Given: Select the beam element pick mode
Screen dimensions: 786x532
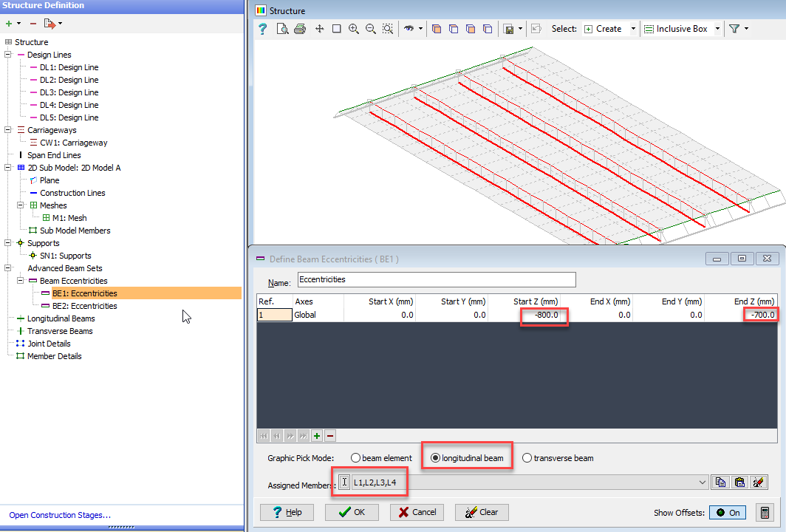Looking at the screenshot, I should [x=355, y=457].
